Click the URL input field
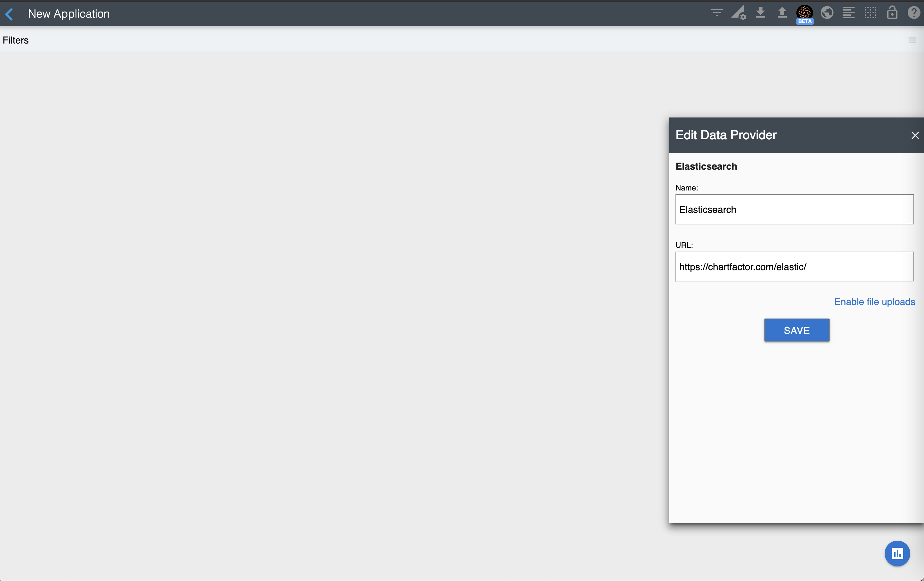 pos(794,267)
